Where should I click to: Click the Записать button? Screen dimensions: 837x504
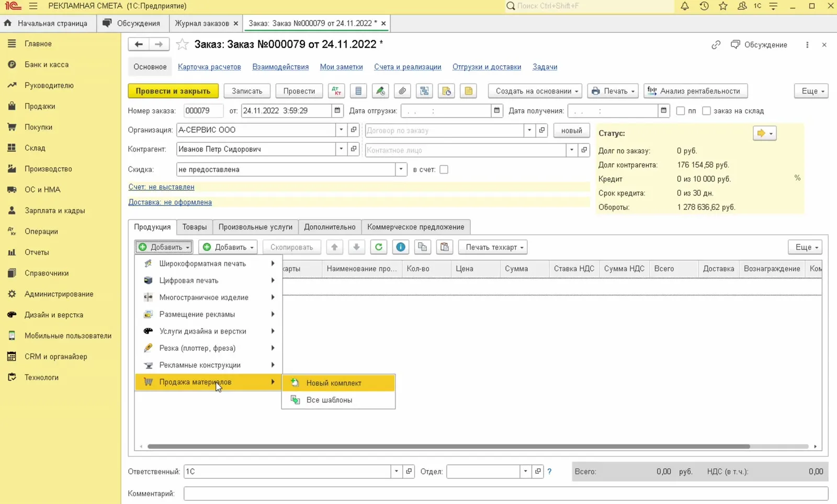[247, 91]
